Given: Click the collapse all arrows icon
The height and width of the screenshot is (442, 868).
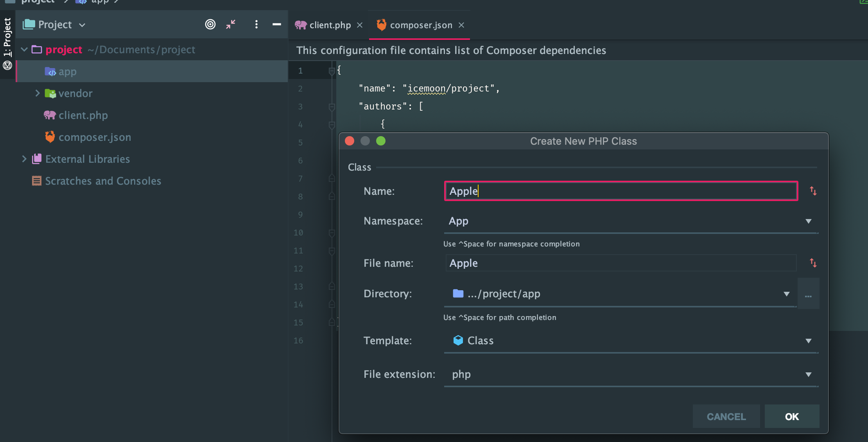Looking at the screenshot, I should coord(231,25).
